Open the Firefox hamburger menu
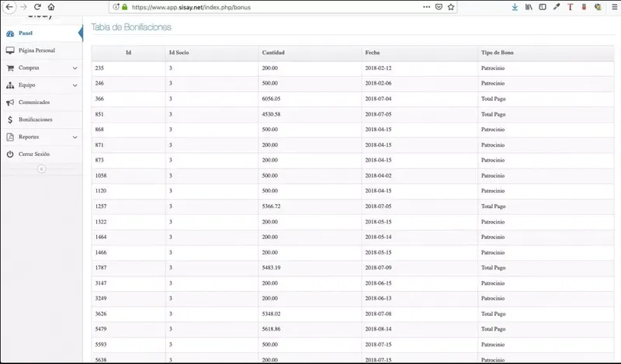This screenshot has width=621, height=364. [x=615, y=7]
